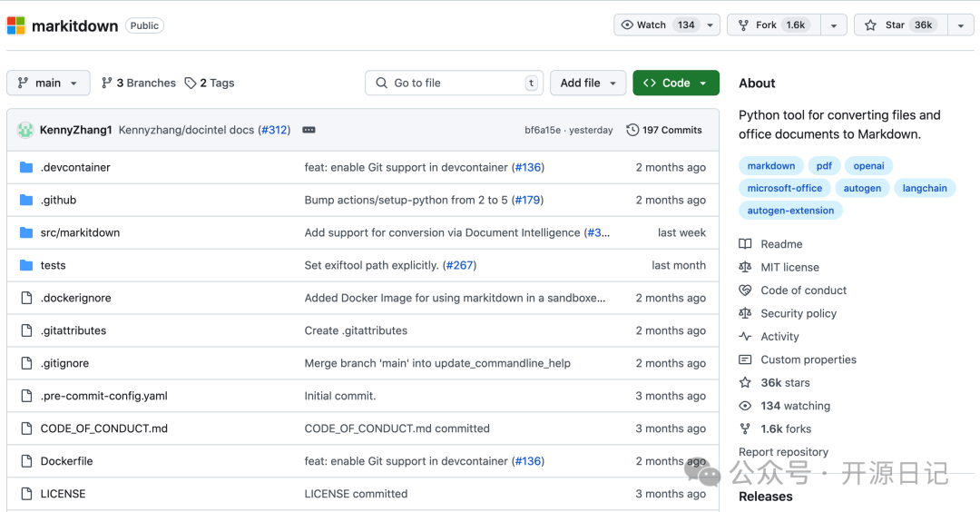
Task: Open the main branch dropdown
Action: (x=48, y=84)
